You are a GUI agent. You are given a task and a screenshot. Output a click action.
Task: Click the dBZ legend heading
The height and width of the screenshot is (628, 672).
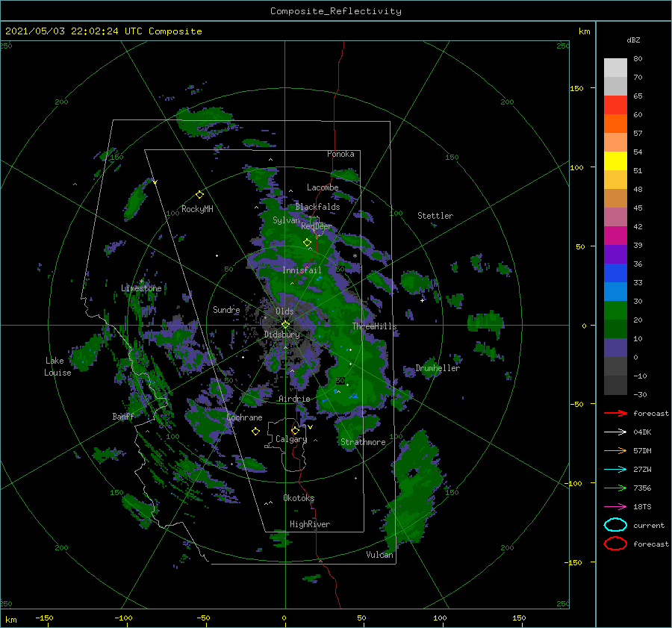(x=633, y=40)
